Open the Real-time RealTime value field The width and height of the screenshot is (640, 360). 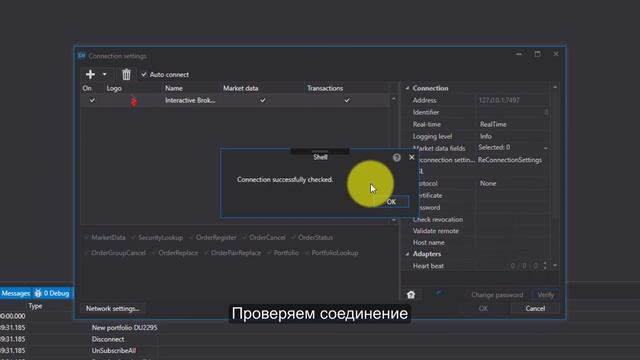point(512,124)
